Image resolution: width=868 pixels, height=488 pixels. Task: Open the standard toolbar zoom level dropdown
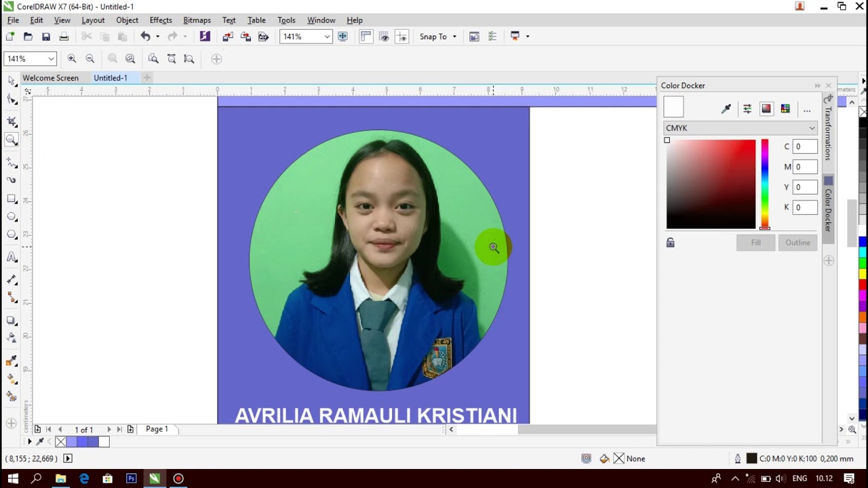pyautogui.click(x=326, y=37)
